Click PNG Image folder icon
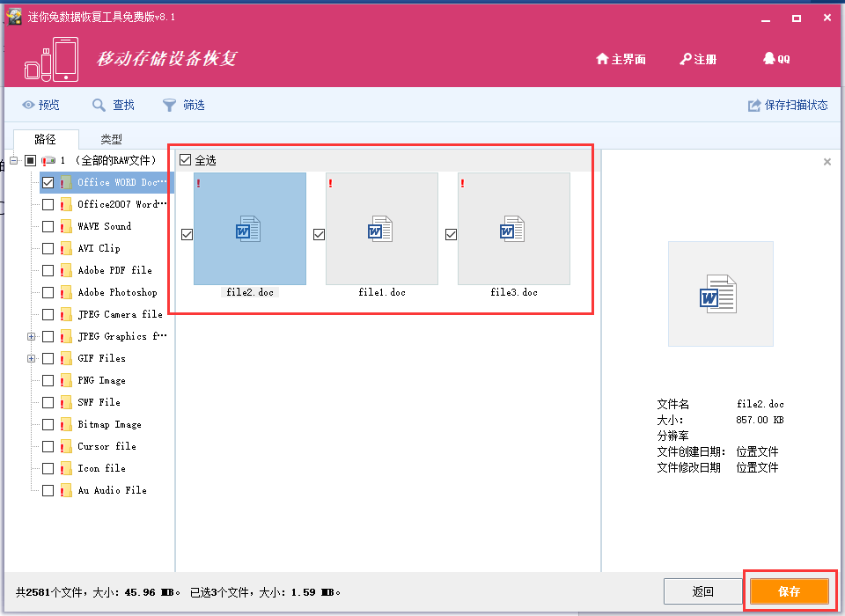This screenshot has width=845, height=616. click(66, 381)
